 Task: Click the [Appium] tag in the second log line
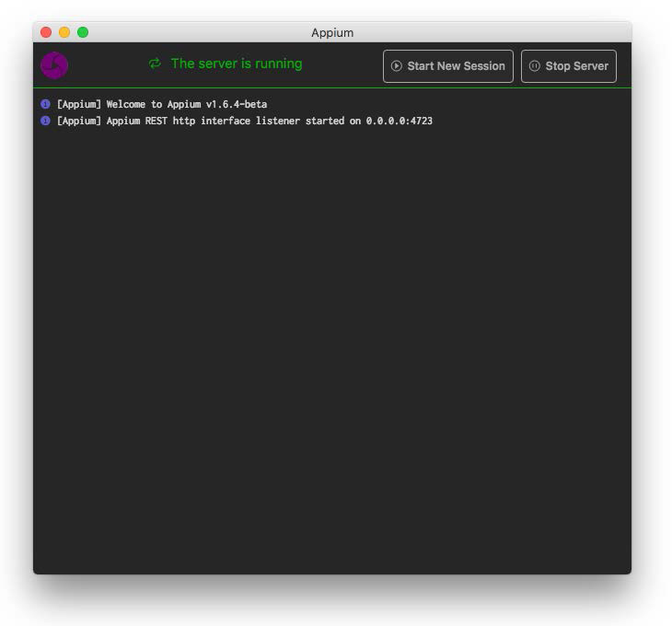pos(78,122)
